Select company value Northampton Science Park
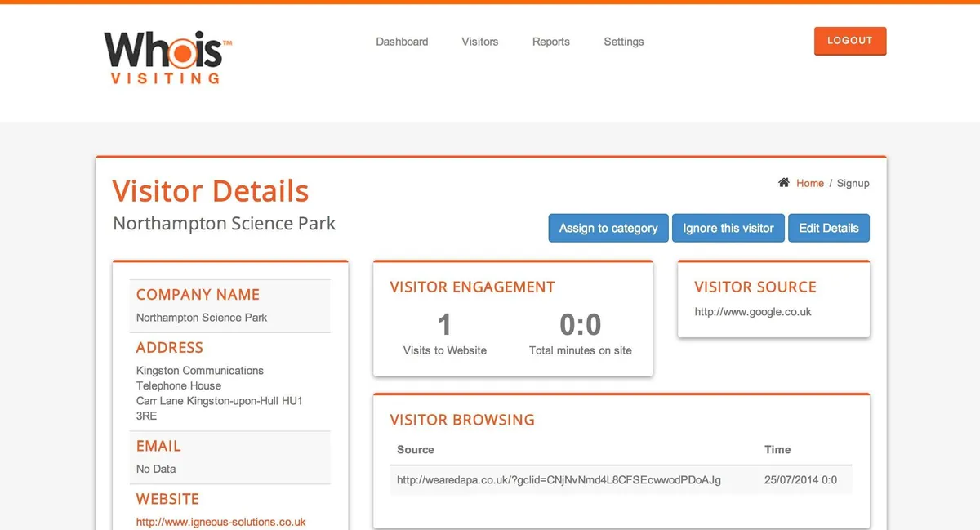 [x=202, y=318]
